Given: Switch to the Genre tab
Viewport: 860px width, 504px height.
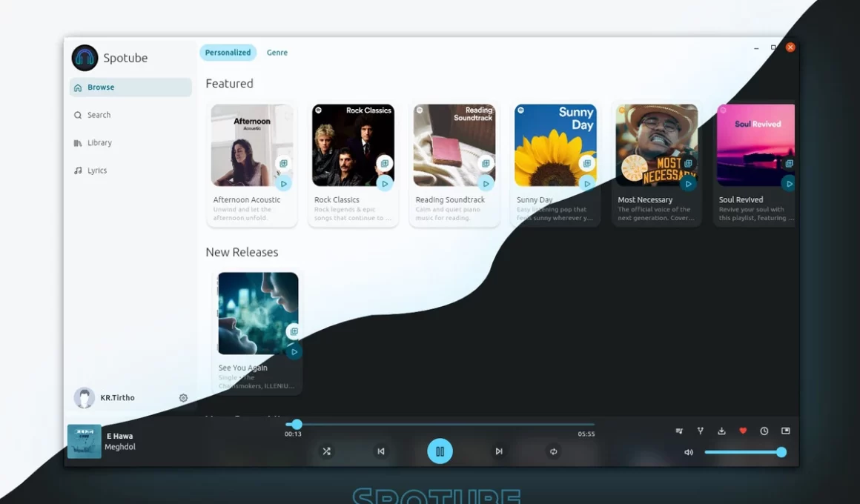Looking at the screenshot, I should coord(277,53).
